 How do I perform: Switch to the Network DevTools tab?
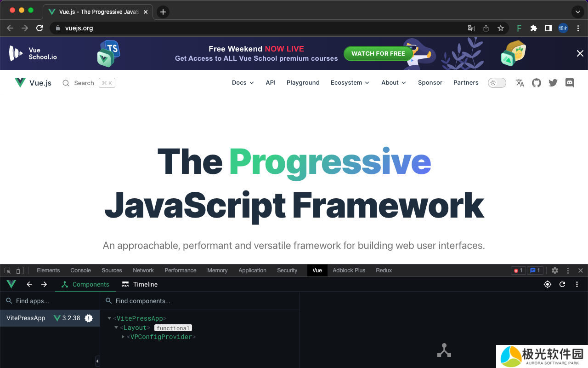[143, 270]
